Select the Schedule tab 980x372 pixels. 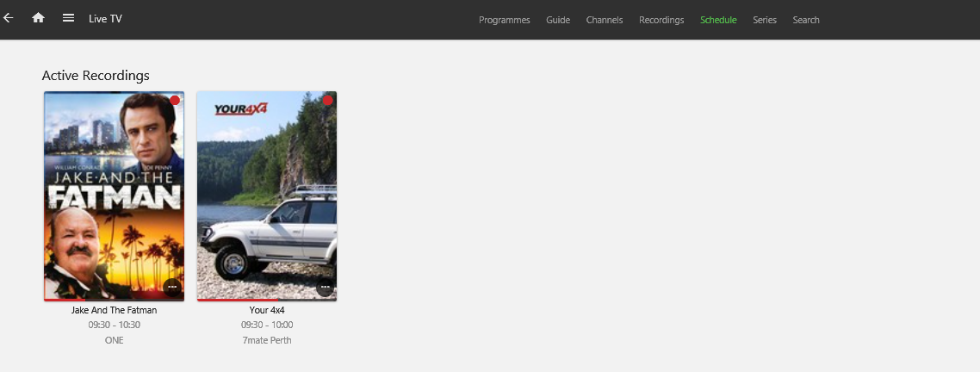coord(718,20)
